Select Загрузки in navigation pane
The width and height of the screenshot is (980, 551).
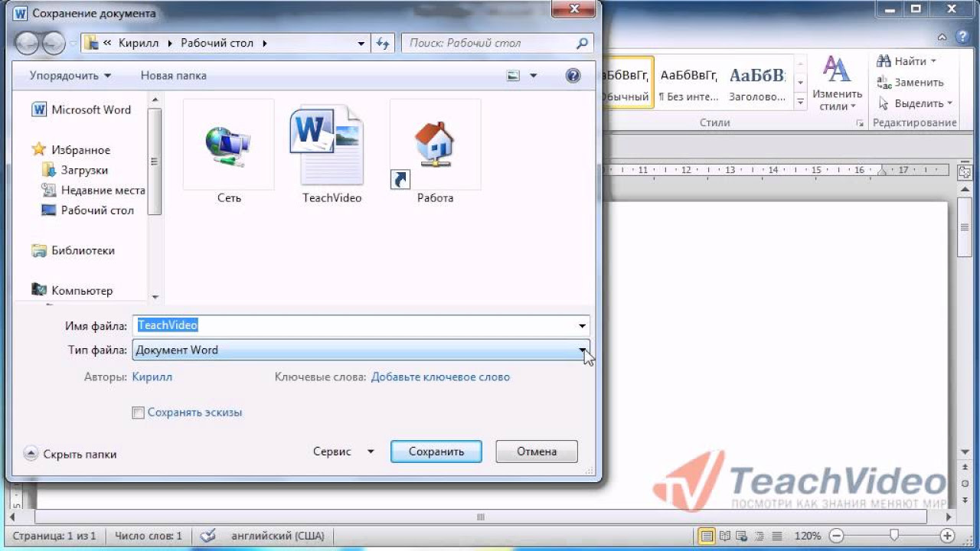click(x=75, y=170)
